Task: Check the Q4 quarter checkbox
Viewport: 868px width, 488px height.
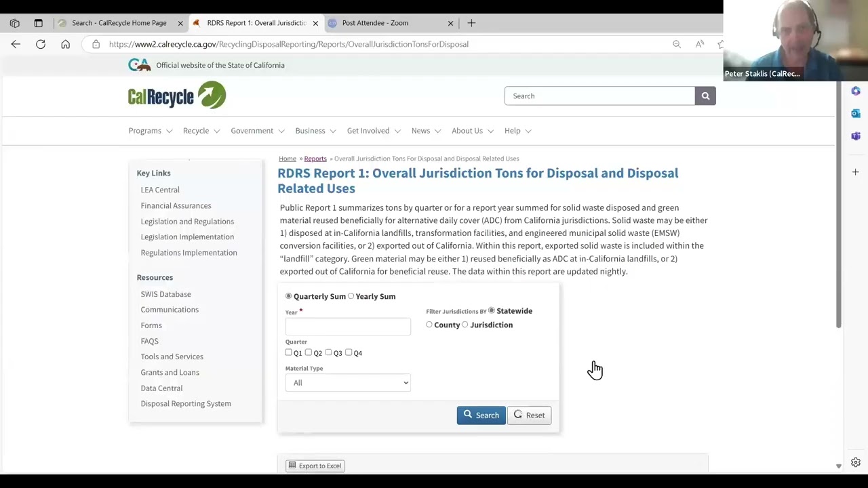Action: (349, 352)
